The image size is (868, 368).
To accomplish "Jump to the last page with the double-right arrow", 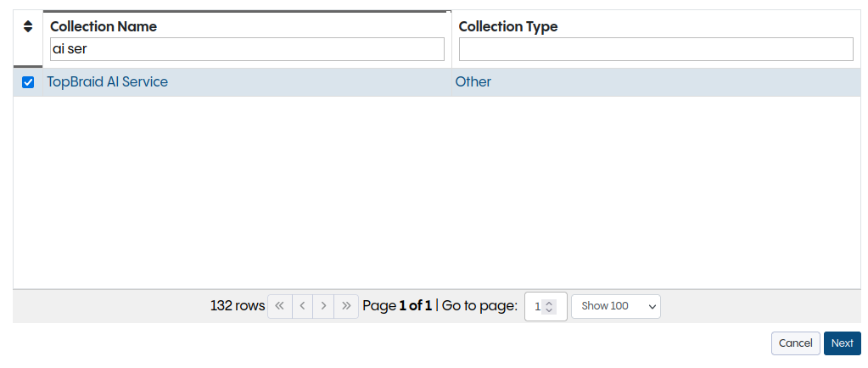I will (346, 306).
